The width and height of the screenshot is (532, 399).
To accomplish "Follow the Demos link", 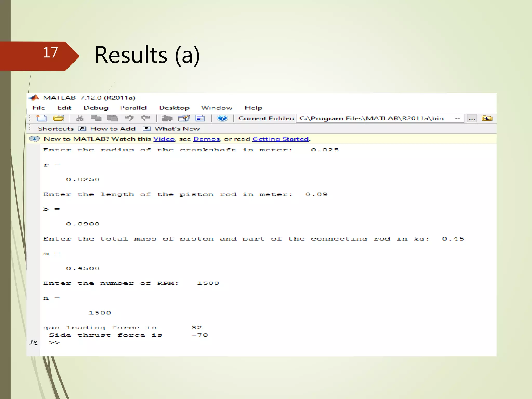I will (x=207, y=139).
